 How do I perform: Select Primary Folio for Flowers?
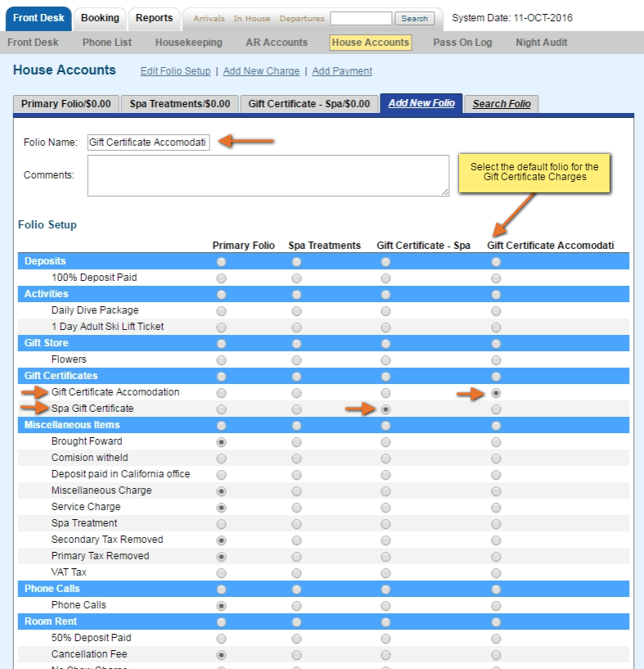click(x=221, y=360)
